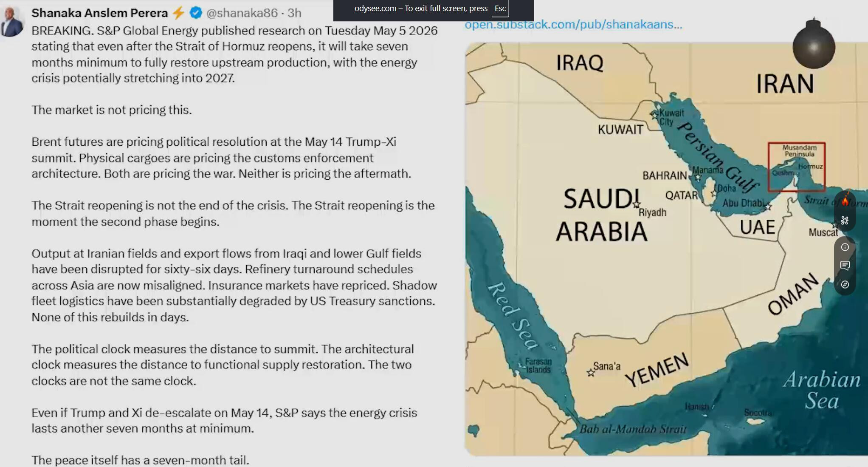This screenshot has height=467, width=868.
Task: Click the Farasan Islands label
Action: [x=538, y=365]
